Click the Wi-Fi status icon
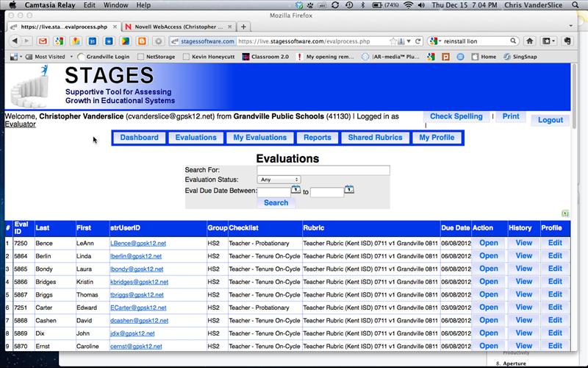Screen dimensions: 588x368 (409, 5)
